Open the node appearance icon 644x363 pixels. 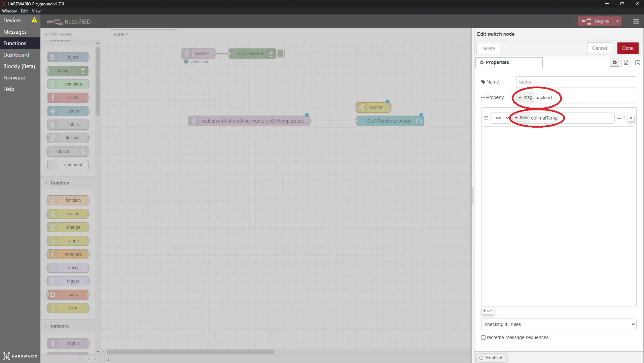[x=638, y=62]
